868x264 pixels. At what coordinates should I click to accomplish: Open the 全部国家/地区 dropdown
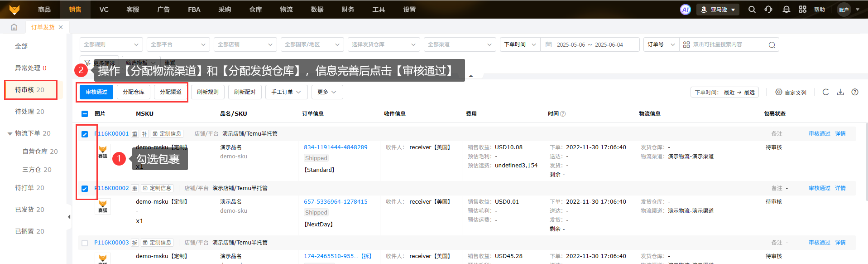[x=312, y=44]
